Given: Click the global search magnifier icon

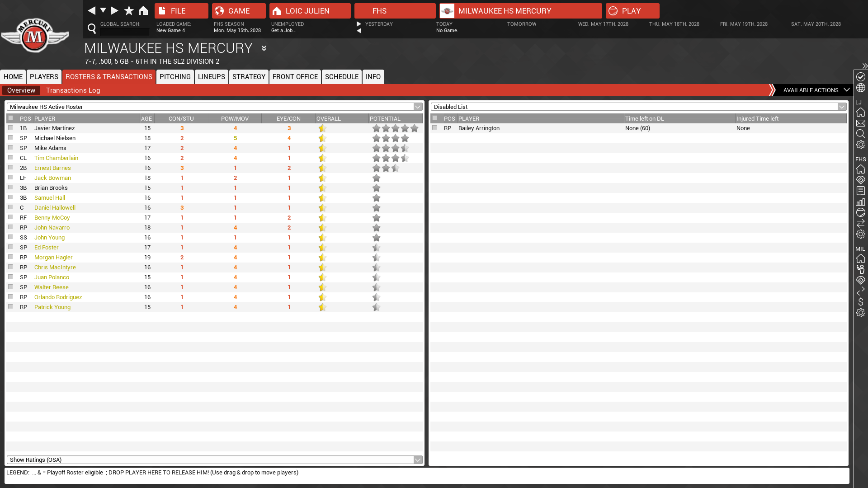Looking at the screenshot, I should [92, 29].
